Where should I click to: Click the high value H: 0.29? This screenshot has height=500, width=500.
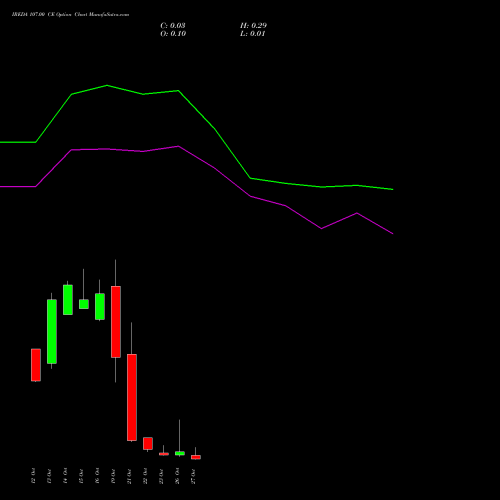(x=253, y=26)
